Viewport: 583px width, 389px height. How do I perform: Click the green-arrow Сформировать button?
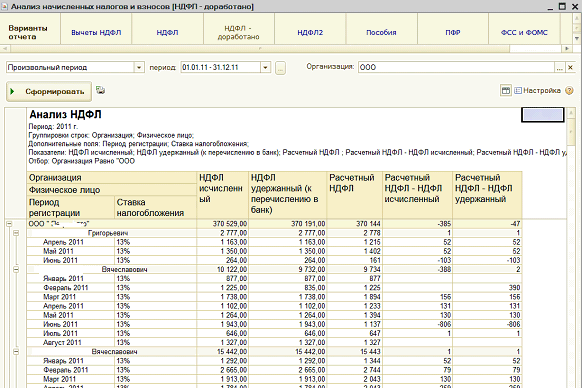click(x=49, y=91)
